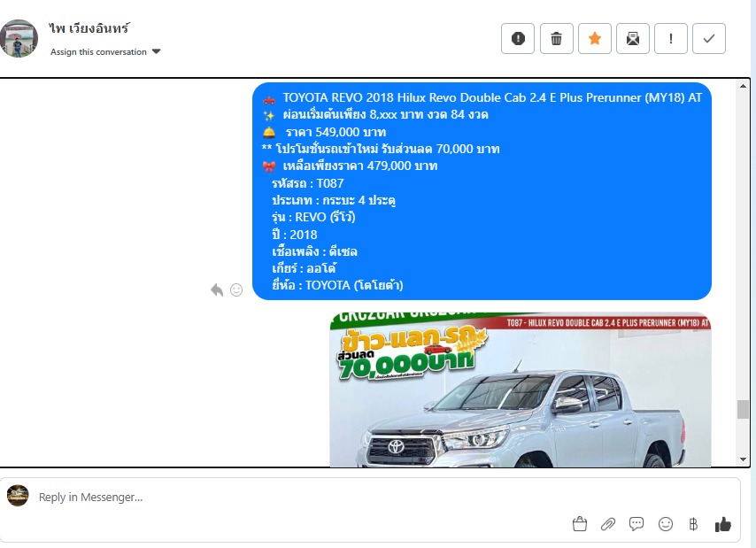756x548 pixels.
Task: Open saved replies speech bubble icon
Action: 636,524
